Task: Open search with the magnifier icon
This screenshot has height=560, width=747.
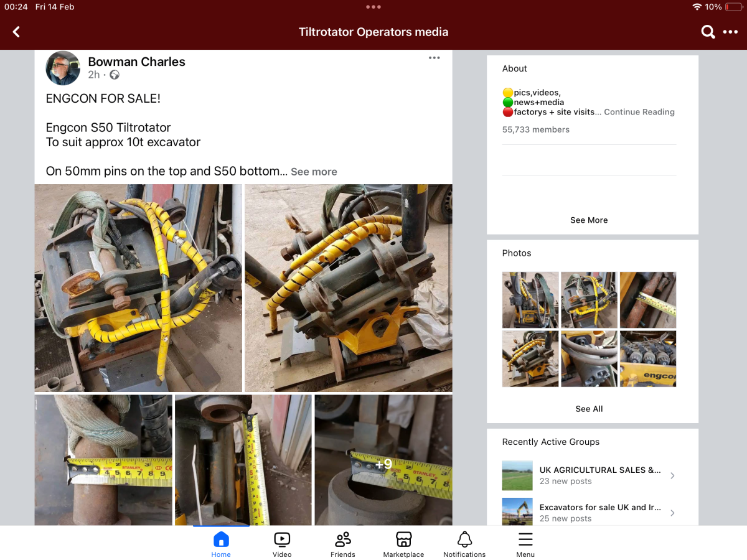Action: click(708, 32)
